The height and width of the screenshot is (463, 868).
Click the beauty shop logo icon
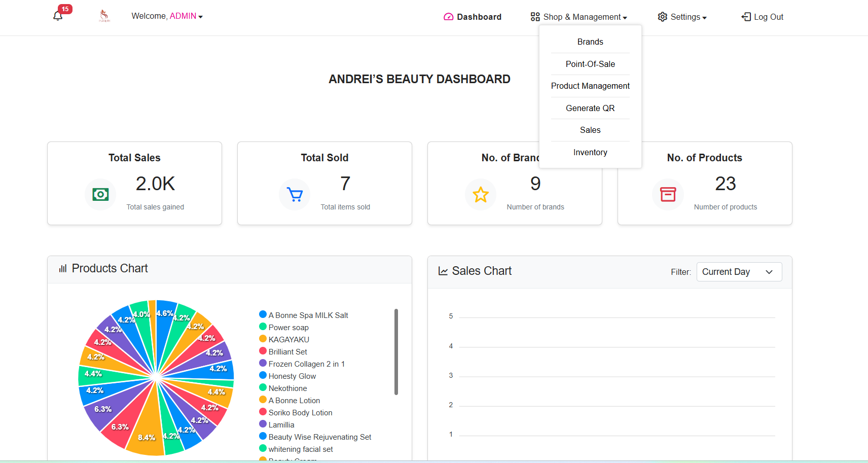pyautogui.click(x=104, y=16)
